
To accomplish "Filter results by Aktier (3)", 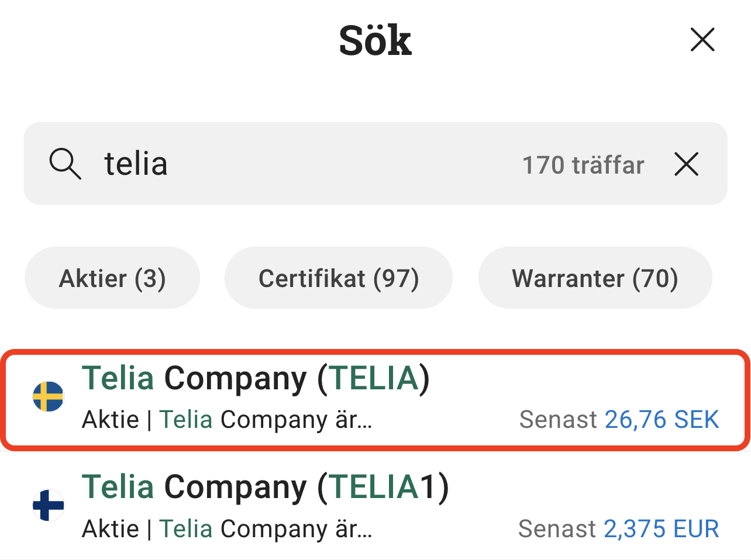I will coord(112,278).
